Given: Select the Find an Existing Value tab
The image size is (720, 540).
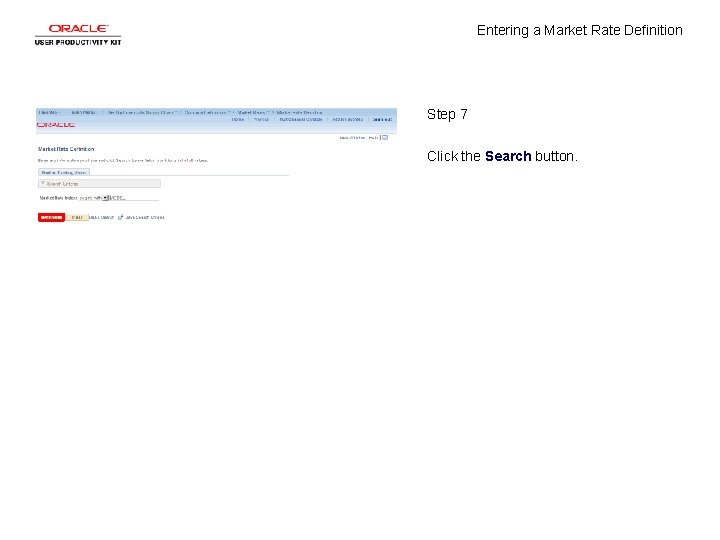Looking at the screenshot, I should [64, 173].
